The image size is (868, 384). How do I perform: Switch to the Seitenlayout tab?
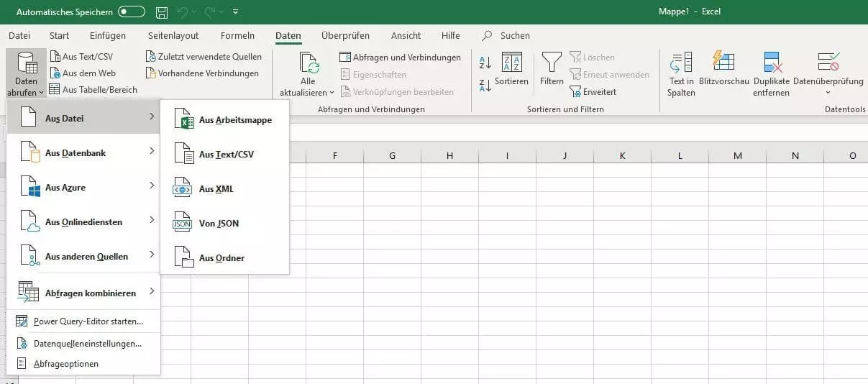173,35
